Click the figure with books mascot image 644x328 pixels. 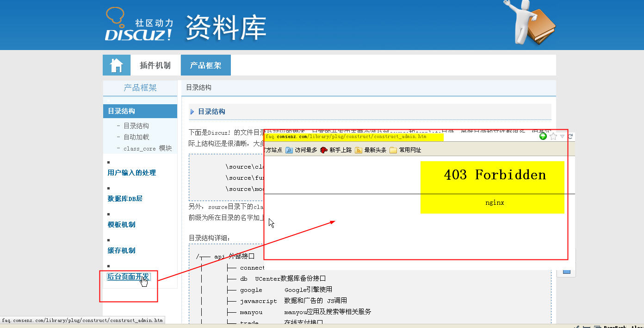click(530, 22)
